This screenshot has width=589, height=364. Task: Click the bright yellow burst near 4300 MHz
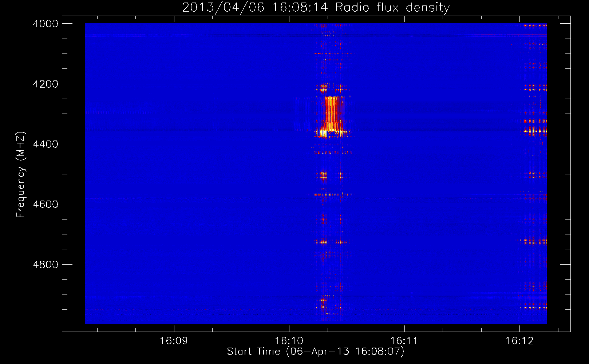pos(332,114)
